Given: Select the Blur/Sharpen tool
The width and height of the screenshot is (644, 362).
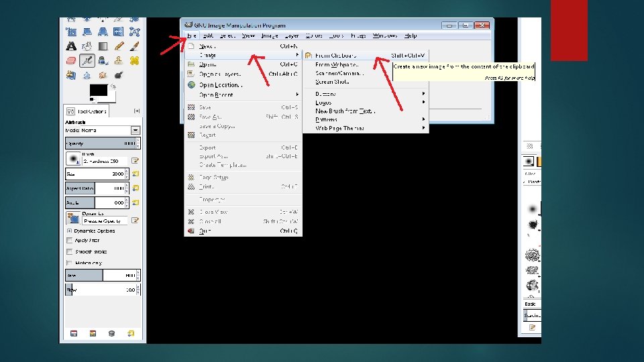Looking at the screenshot, I should coord(87,75).
